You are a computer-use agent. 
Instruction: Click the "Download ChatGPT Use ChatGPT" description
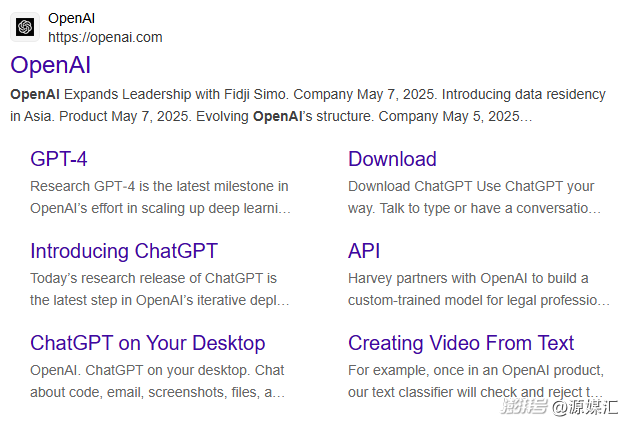[471, 186]
